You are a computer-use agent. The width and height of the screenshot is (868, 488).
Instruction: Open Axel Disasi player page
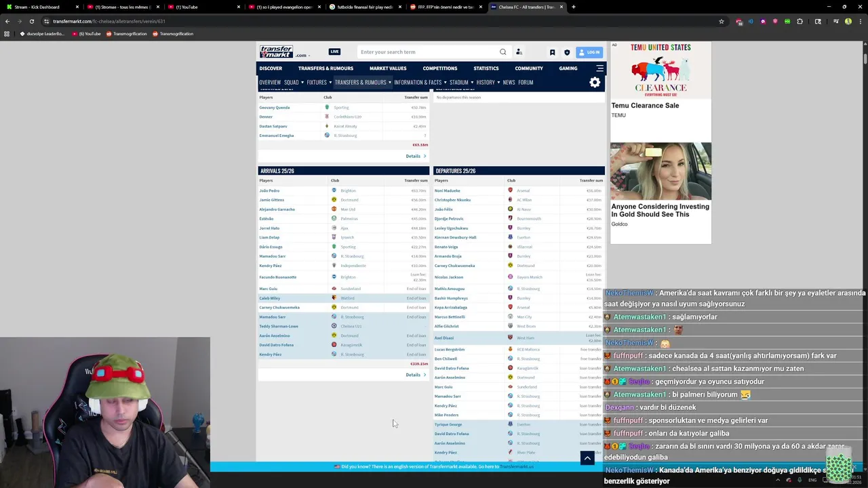pyautogui.click(x=444, y=338)
